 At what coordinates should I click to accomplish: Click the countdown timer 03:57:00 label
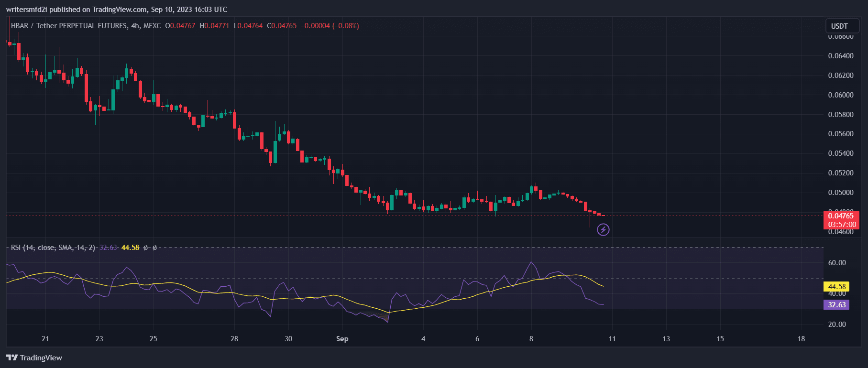click(842, 225)
